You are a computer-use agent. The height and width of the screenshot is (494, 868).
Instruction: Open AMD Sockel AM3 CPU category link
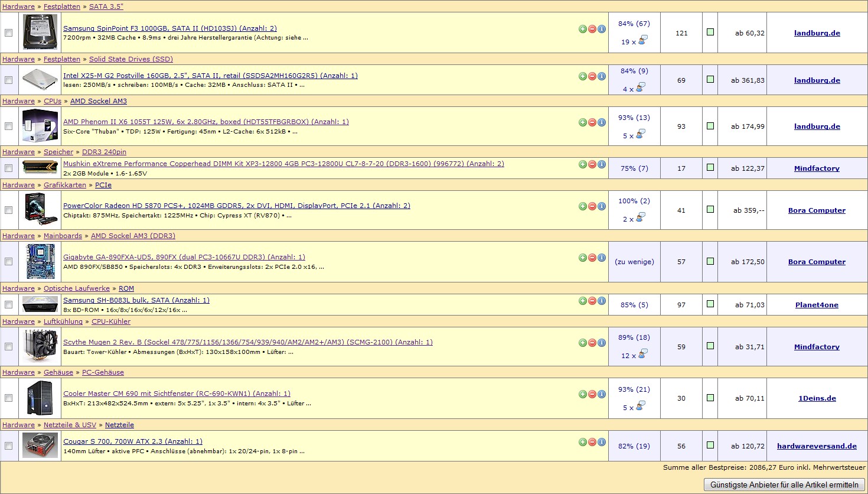(99, 101)
